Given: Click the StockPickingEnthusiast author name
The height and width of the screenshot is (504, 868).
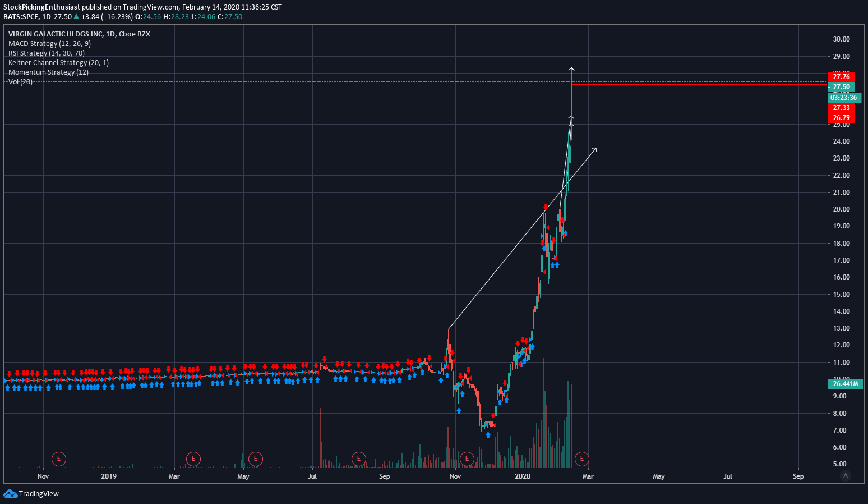Looking at the screenshot, I should click(42, 7).
